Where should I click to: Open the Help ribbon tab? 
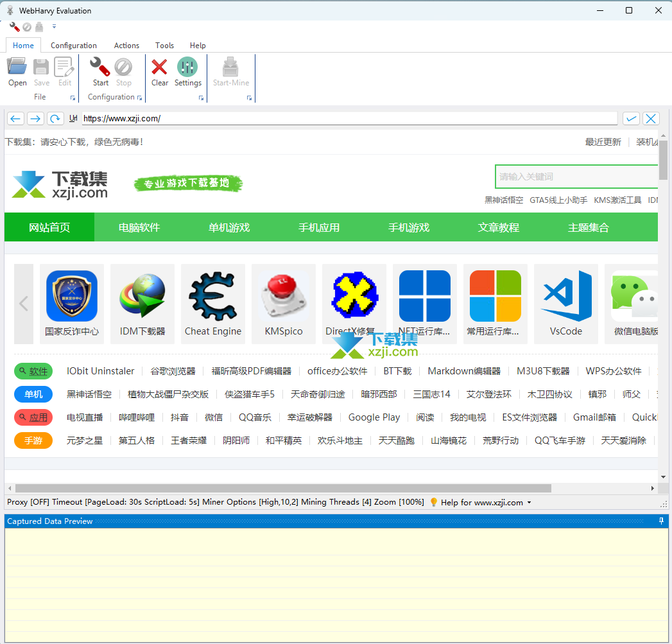198,45
